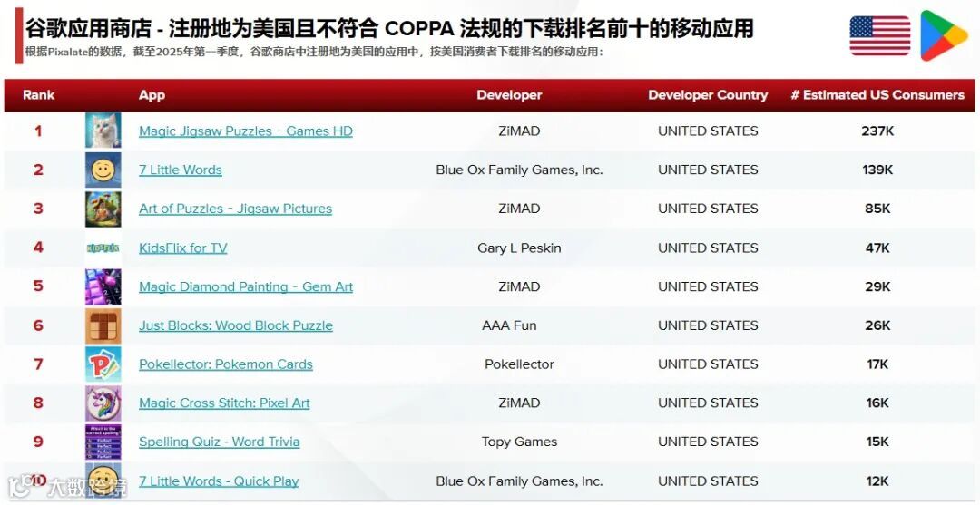This screenshot has height=505, width=980.
Task: Open the Art of Puzzles - Jigsaw Pictures link
Action: click(236, 209)
